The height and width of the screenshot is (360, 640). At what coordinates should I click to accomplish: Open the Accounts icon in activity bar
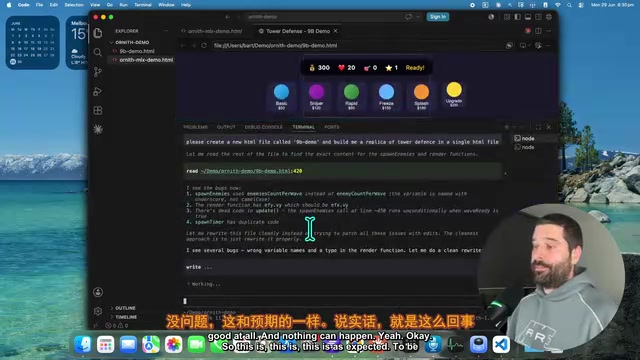98,292
